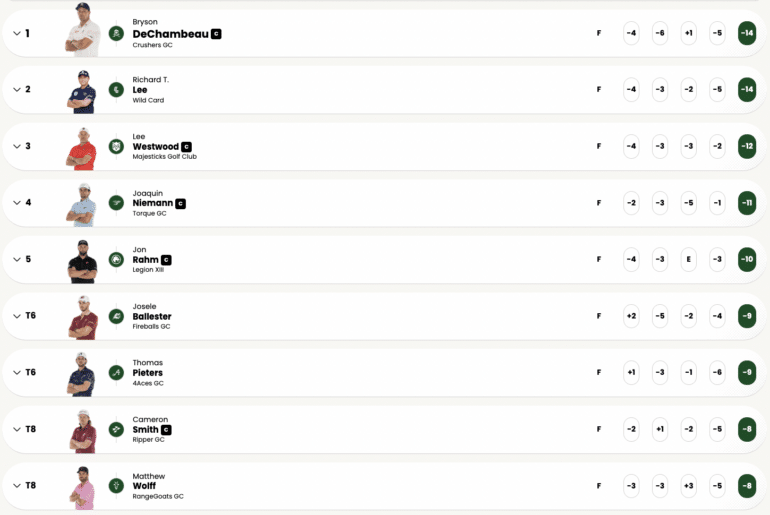Click Niemann's captain C badge
The image size is (770, 515).
click(181, 203)
